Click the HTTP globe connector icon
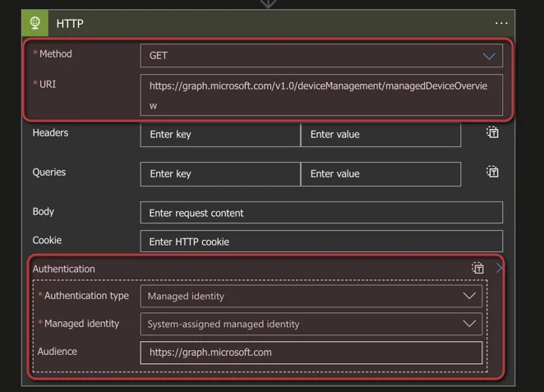 [x=35, y=23]
